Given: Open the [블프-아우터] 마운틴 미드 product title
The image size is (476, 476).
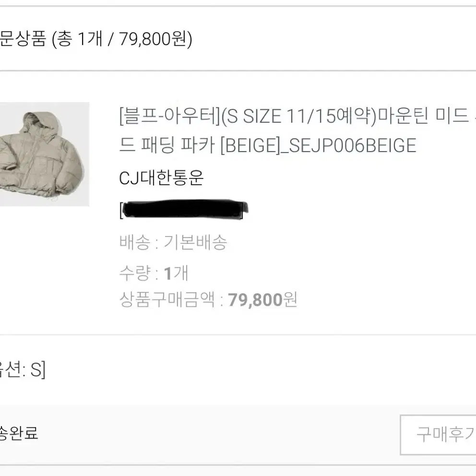Looking at the screenshot, I should click(297, 131).
